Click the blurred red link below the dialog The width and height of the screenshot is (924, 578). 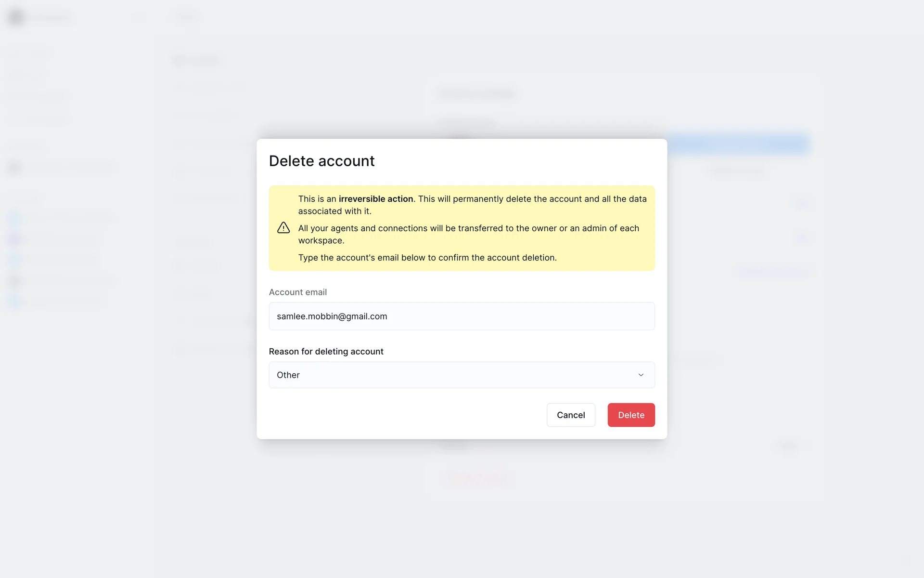coord(476,479)
